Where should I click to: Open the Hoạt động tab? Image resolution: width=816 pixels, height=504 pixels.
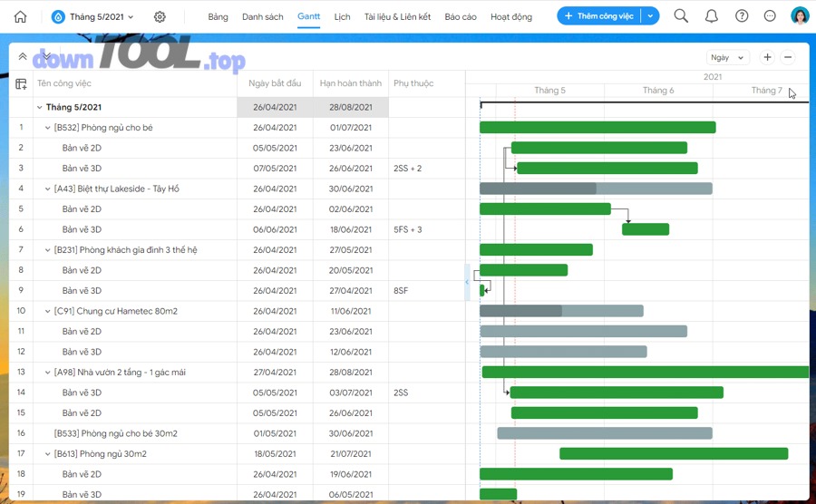coord(511,16)
